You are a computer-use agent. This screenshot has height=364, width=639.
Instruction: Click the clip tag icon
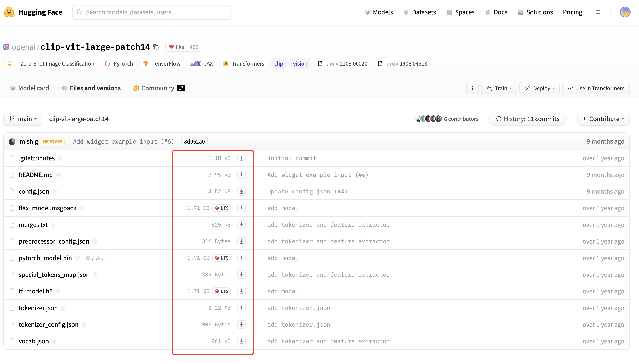(x=279, y=63)
